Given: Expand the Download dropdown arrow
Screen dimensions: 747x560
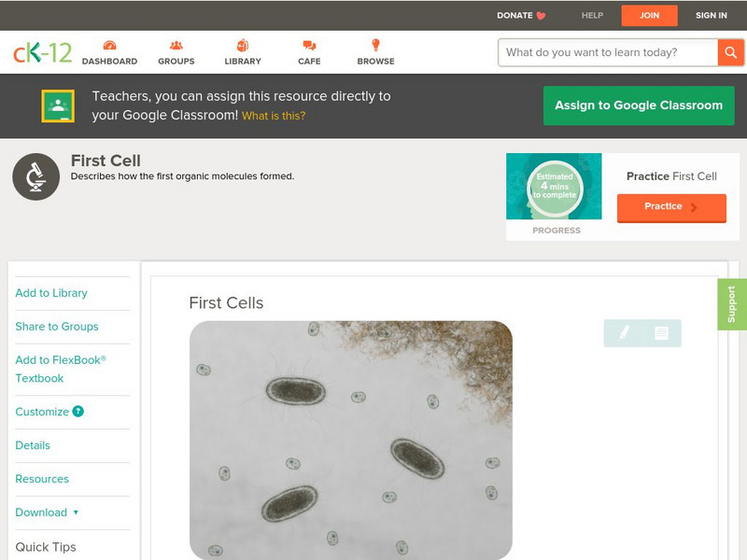Looking at the screenshot, I should [76, 512].
